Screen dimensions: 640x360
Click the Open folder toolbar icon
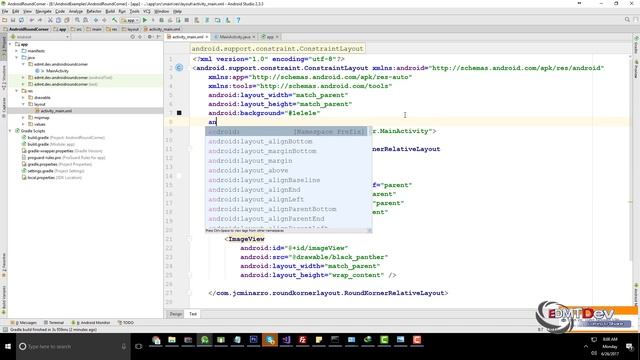click(4, 20)
